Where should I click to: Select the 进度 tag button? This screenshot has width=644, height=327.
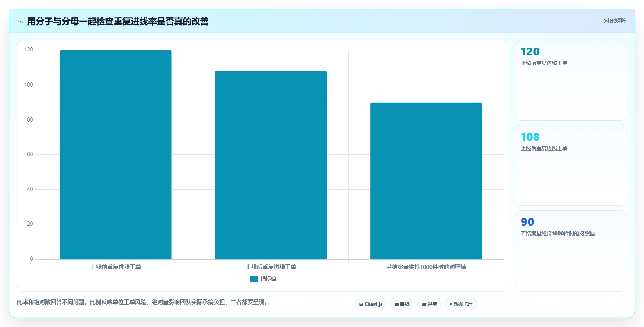[x=429, y=304]
